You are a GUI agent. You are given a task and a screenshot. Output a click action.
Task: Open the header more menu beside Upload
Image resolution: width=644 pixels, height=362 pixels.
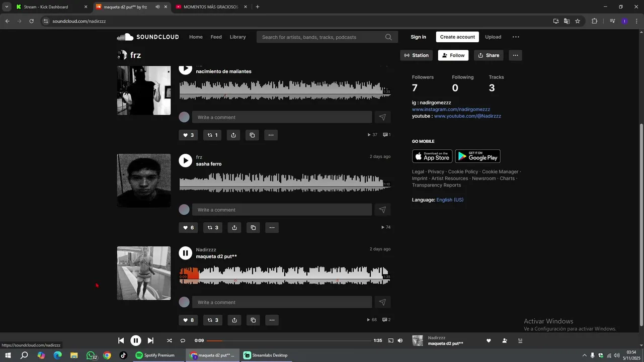coord(516,37)
